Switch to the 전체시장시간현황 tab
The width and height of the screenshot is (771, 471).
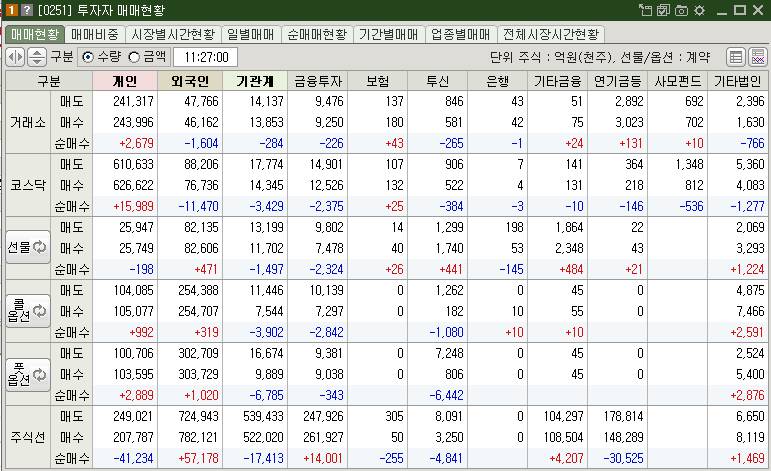tap(551, 34)
